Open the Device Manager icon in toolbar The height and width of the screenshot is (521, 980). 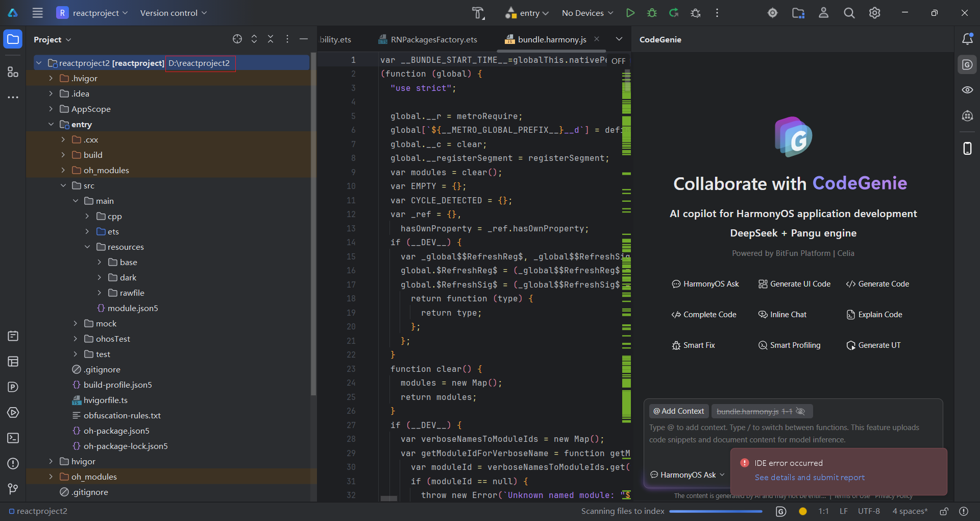point(772,13)
